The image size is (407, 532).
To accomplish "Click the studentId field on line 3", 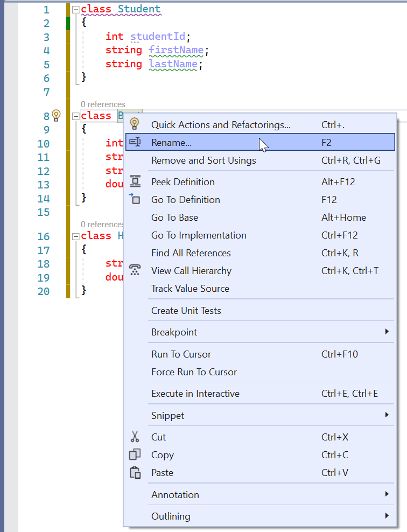I will [158, 36].
